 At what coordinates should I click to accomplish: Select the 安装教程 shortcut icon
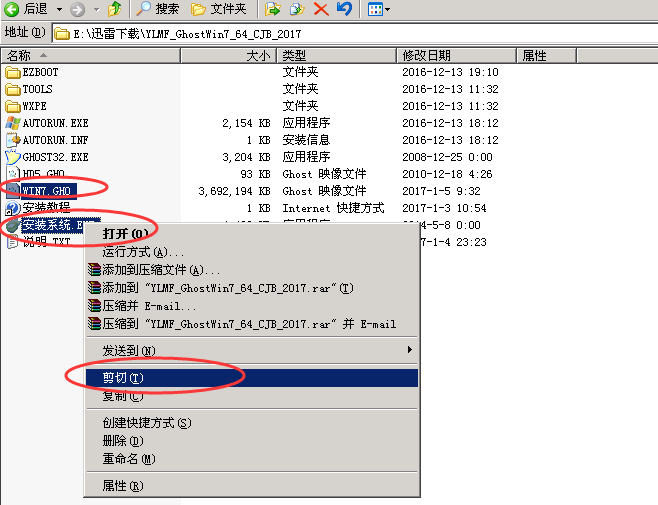point(13,208)
